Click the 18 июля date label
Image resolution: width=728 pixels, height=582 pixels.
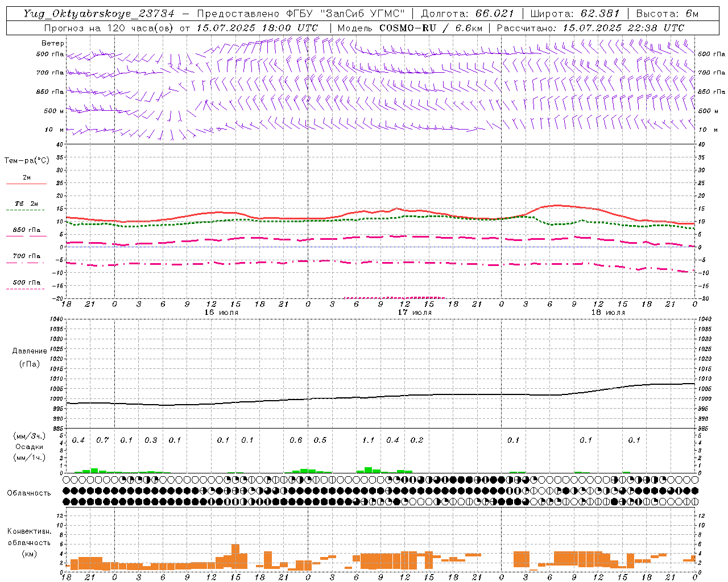[608, 313]
